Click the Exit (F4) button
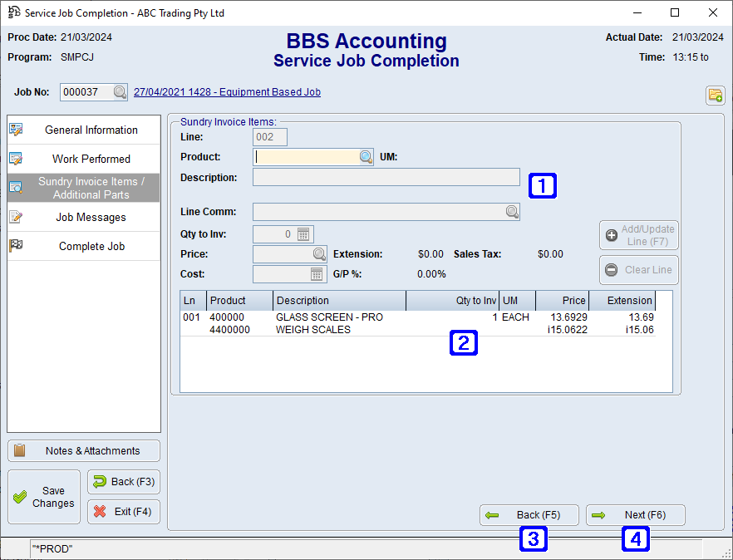This screenshot has width=733, height=560. coord(123,511)
